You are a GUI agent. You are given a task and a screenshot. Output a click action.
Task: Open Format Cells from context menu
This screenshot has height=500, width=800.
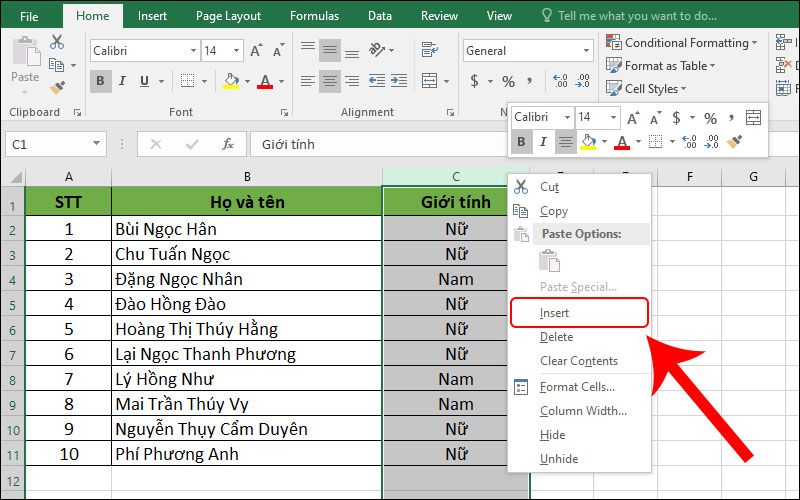click(x=580, y=387)
